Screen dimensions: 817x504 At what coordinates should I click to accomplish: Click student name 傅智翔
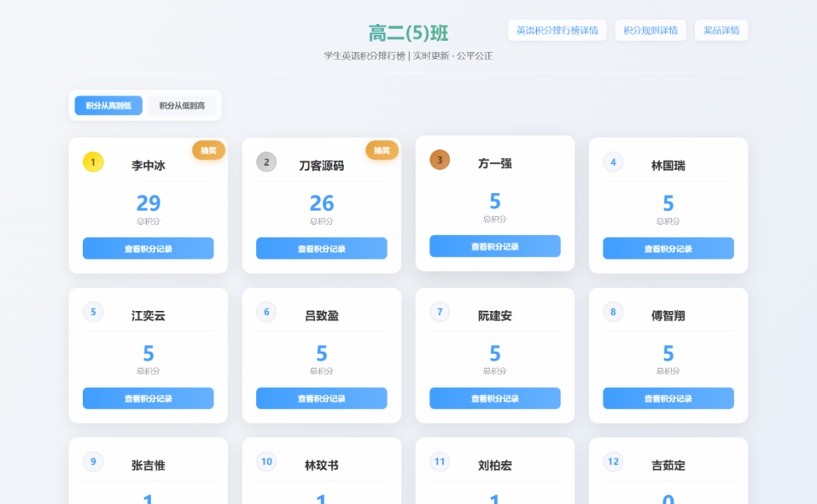click(x=669, y=316)
